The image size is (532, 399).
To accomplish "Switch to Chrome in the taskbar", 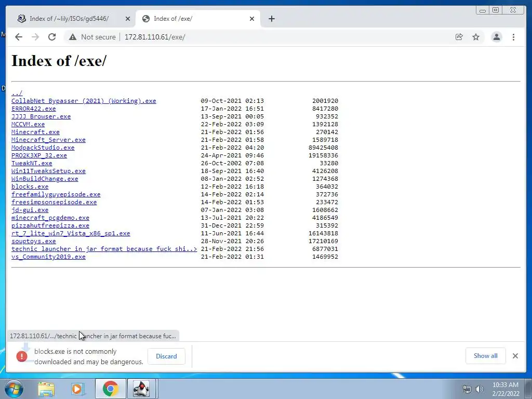I will [110, 389].
